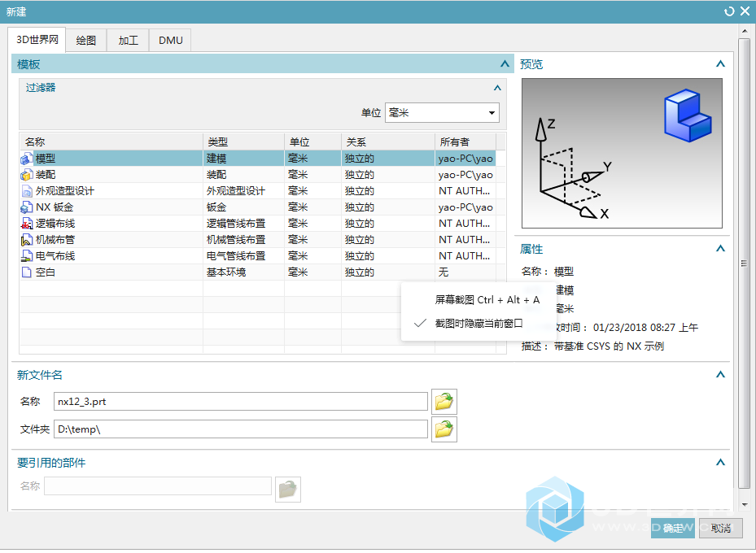Switch to the DMU tab
The height and width of the screenshot is (553, 756).
point(171,41)
